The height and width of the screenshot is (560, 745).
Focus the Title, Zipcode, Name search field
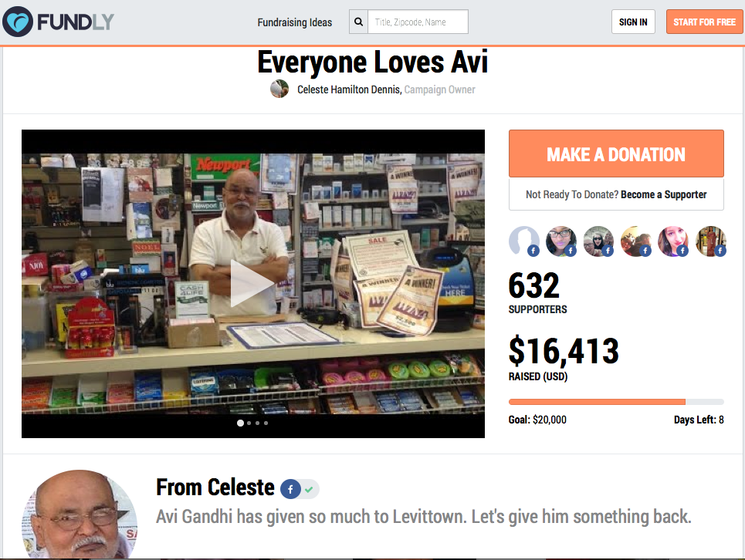418,22
